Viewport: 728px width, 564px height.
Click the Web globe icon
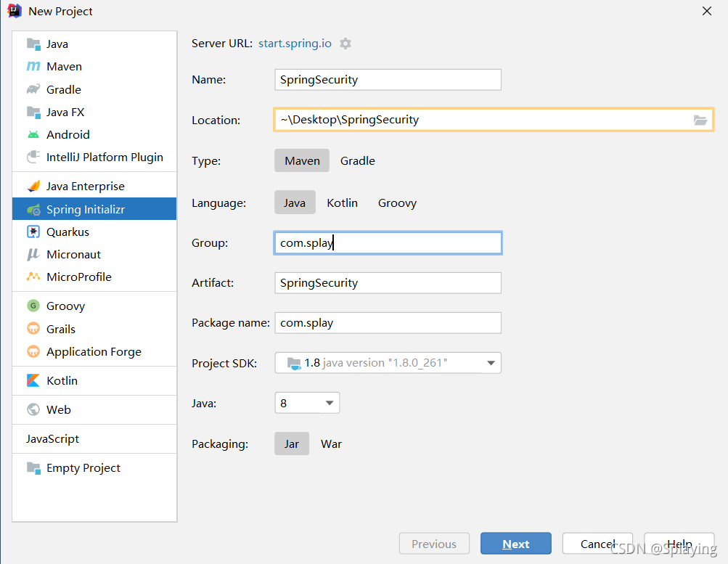tap(33, 409)
